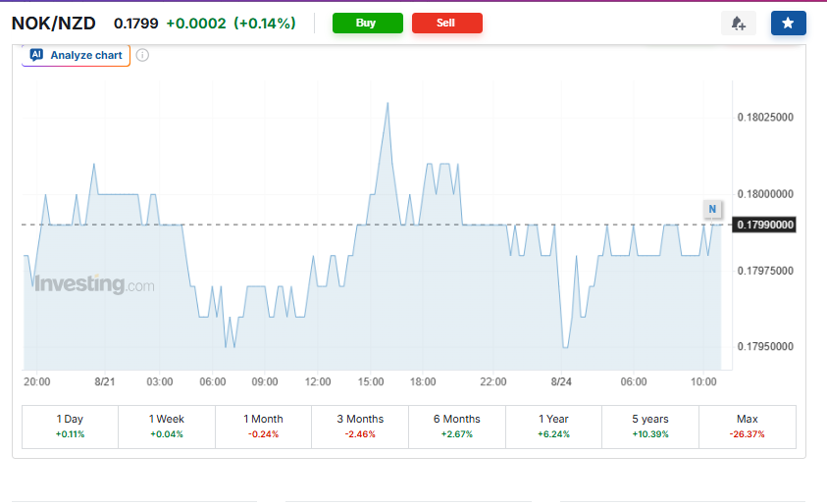Image resolution: width=827 pixels, height=504 pixels.
Task: Open the N news marker on chart
Action: coord(712,209)
